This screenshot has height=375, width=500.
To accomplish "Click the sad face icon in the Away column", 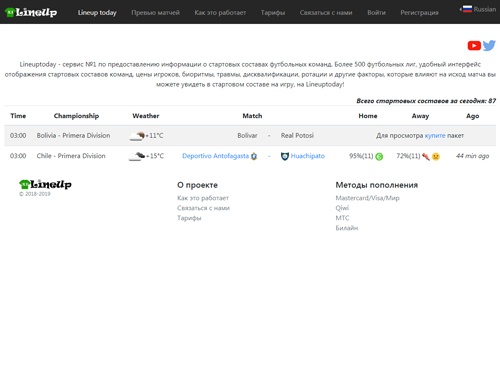I will pyautogui.click(x=436, y=156).
